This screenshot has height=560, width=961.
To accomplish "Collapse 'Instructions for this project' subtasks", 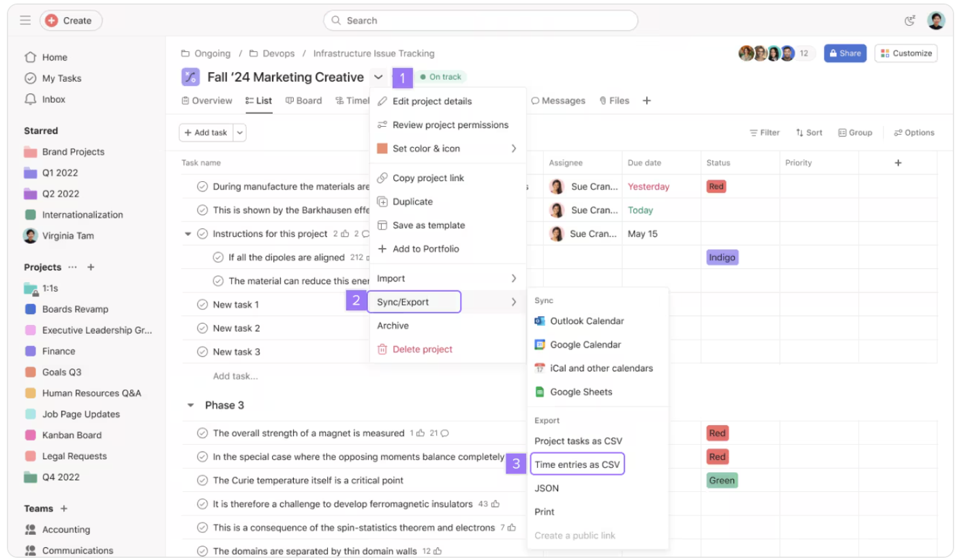I will (x=188, y=234).
